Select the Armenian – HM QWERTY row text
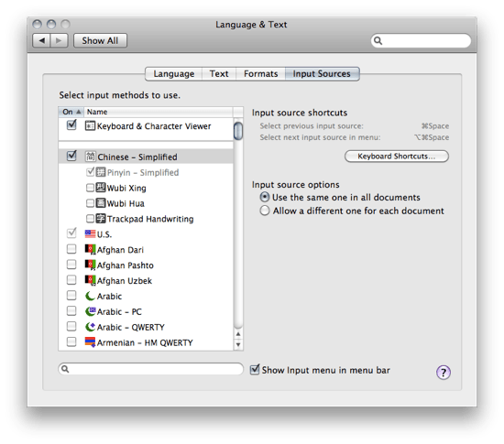Image resolution: width=504 pixels, height=444 pixels. (145, 342)
